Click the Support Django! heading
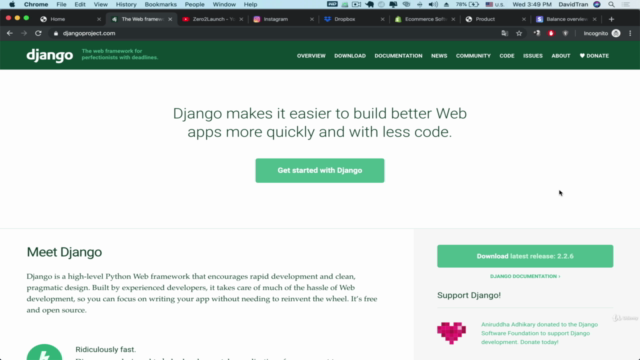Image resolution: width=640 pixels, height=360 pixels. pyautogui.click(x=469, y=295)
